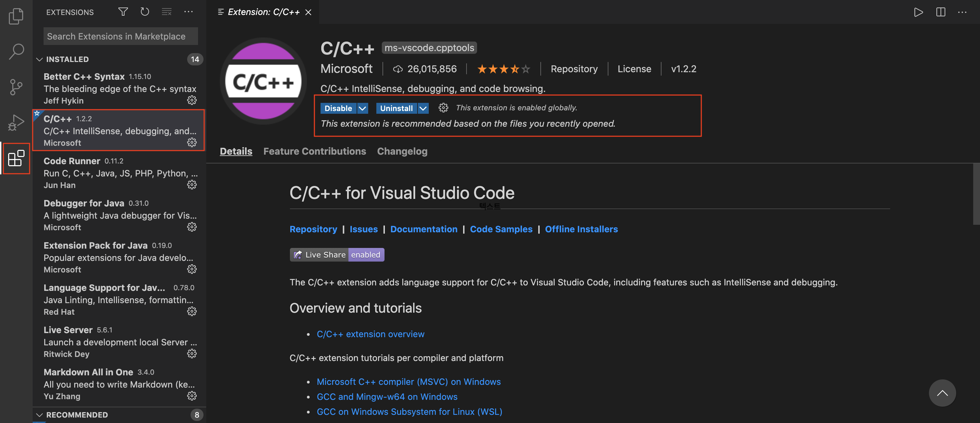This screenshot has height=423, width=980.
Task: Click the Search Extensions in Marketplace field
Action: tap(120, 36)
